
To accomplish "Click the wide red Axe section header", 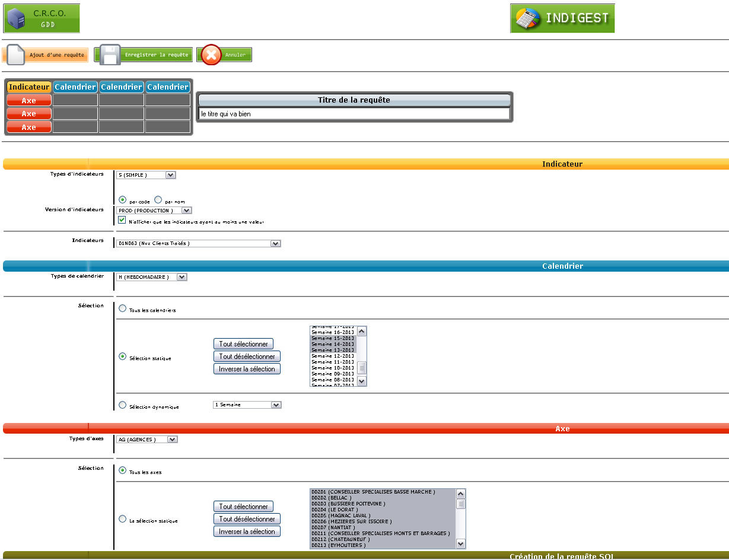I will tap(366, 428).
